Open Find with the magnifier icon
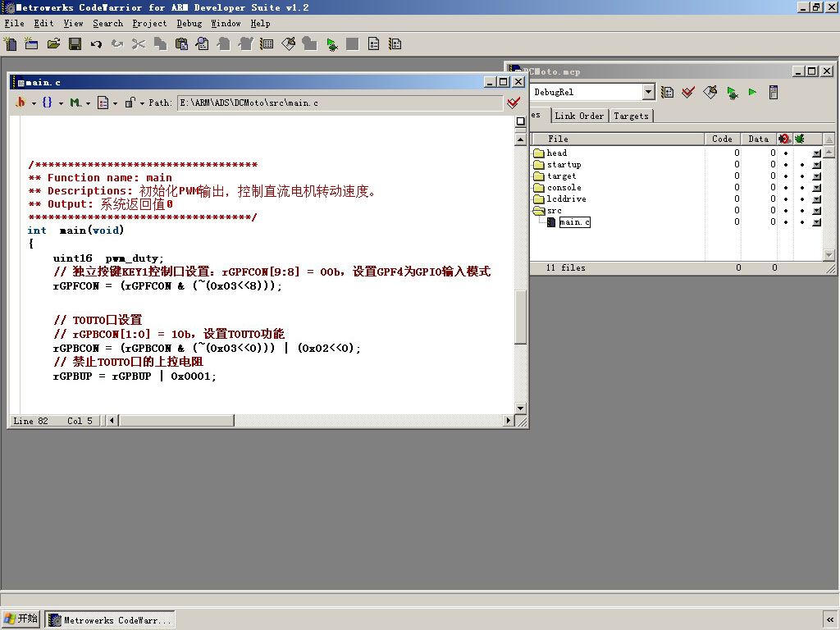Viewport: 840px width, 630px height. tap(203, 44)
